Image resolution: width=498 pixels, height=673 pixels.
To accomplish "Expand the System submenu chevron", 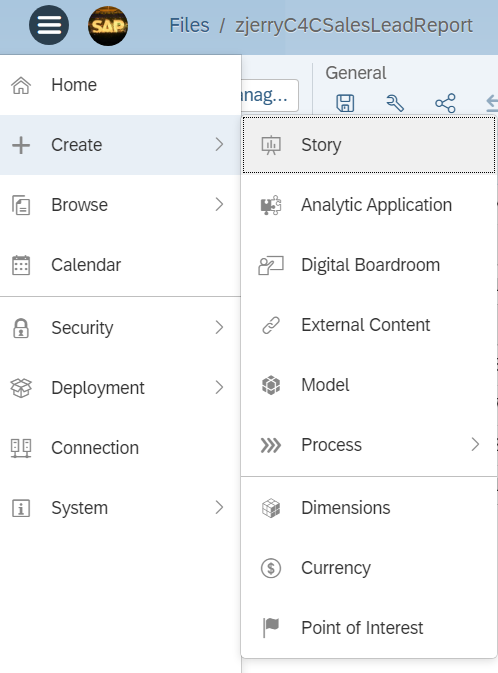I will (219, 508).
